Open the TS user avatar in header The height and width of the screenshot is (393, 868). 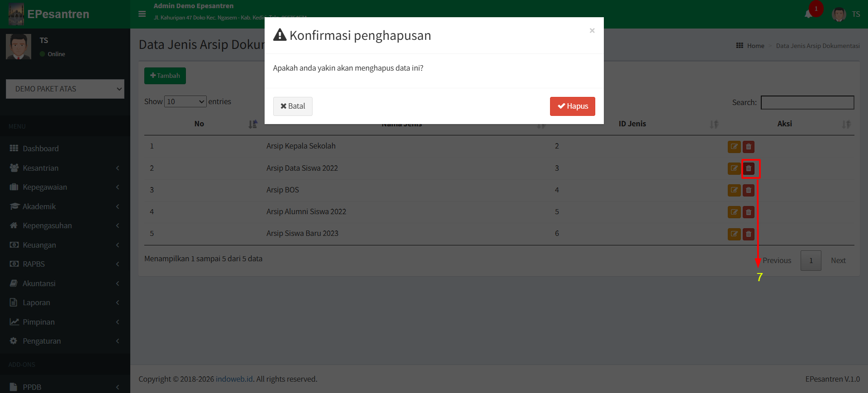click(x=839, y=14)
